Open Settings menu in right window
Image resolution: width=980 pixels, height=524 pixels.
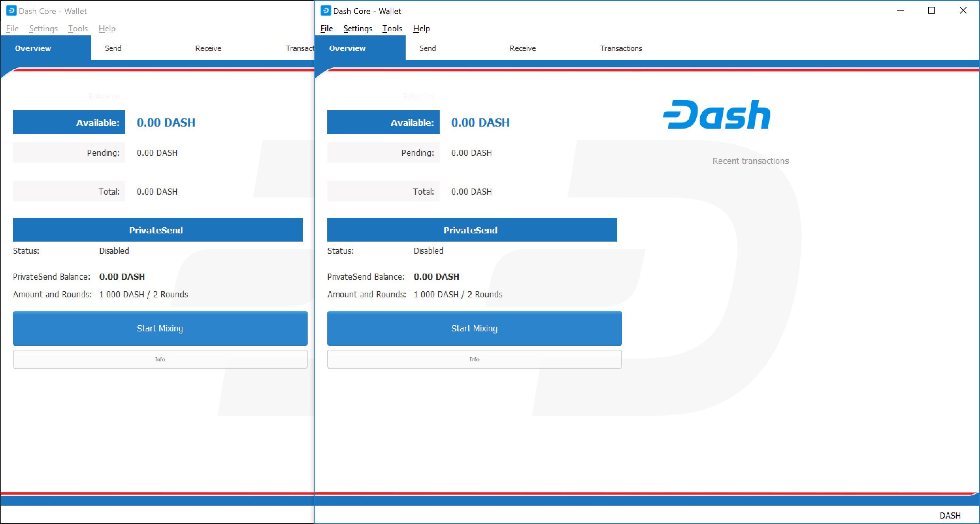click(358, 29)
